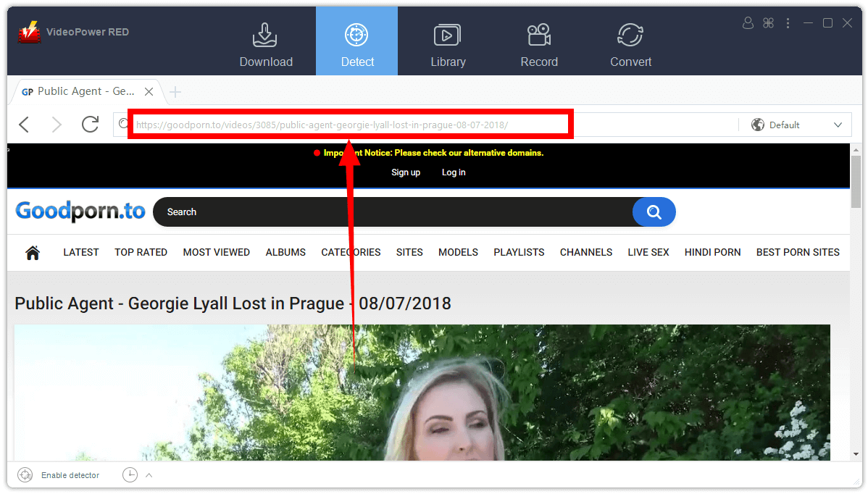
Task: Add a new browser tab with plus
Action: [x=175, y=92]
